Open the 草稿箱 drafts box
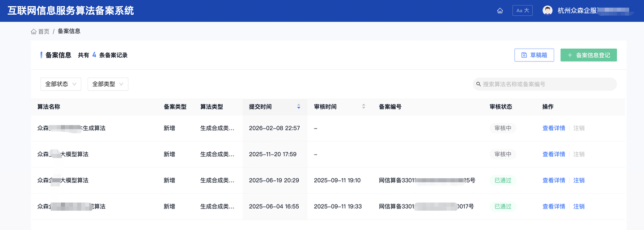This screenshot has height=230, width=644. [534, 55]
